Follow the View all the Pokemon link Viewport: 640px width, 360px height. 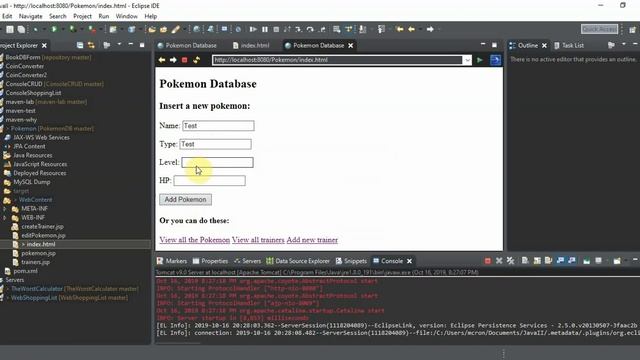click(194, 240)
